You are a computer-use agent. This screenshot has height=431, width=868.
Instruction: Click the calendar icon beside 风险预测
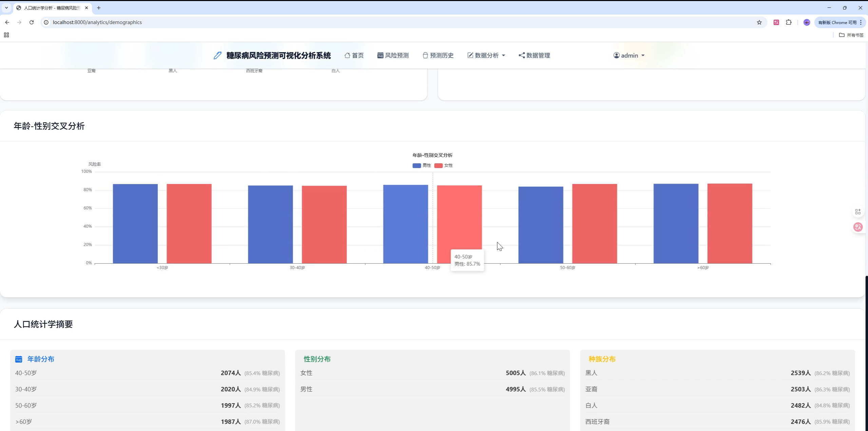[x=380, y=55]
